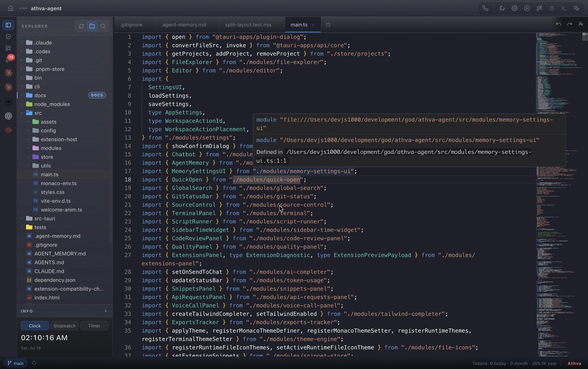588x369 pixels.
Task: Redo with the curved right arrow icon
Action: [x=569, y=24]
